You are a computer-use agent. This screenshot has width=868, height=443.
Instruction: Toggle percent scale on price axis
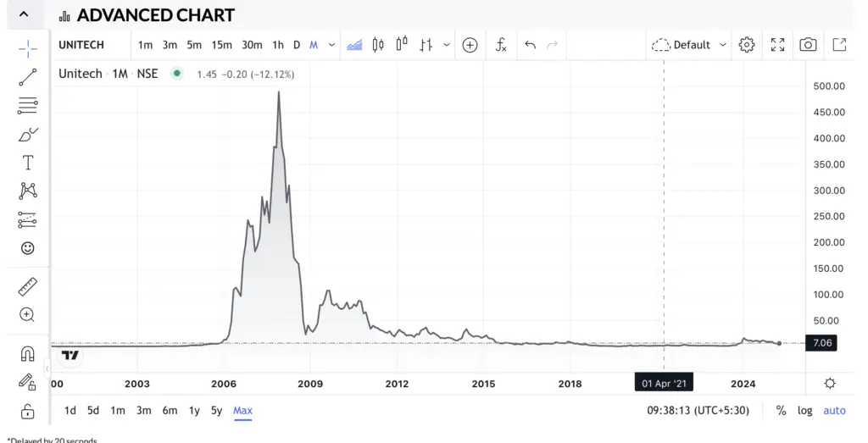click(x=781, y=411)
